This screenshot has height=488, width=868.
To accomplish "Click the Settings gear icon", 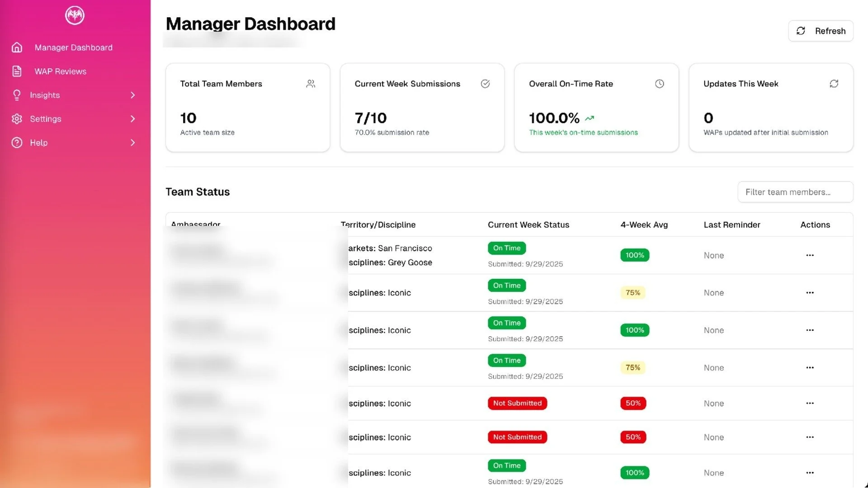I will tap(17, 119).
